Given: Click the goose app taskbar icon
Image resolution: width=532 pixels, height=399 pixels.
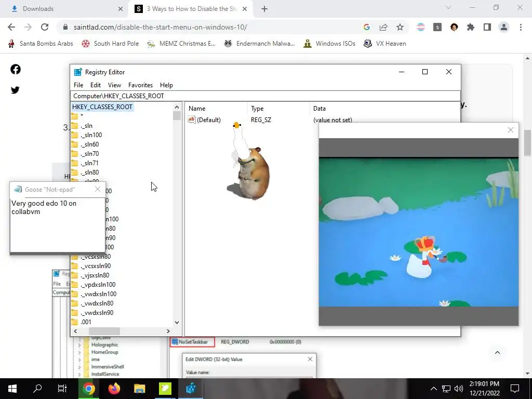Looking at the screenshot, I should [x=165, y=389].
